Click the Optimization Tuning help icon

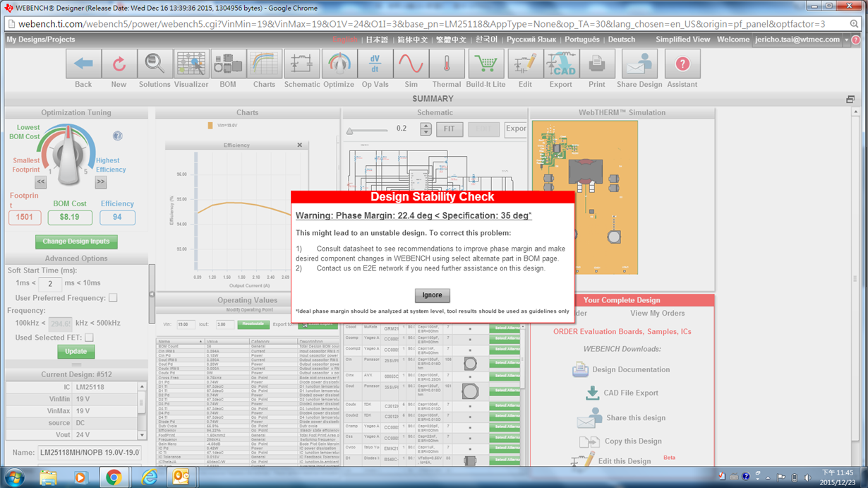click(x=118, y=136)
